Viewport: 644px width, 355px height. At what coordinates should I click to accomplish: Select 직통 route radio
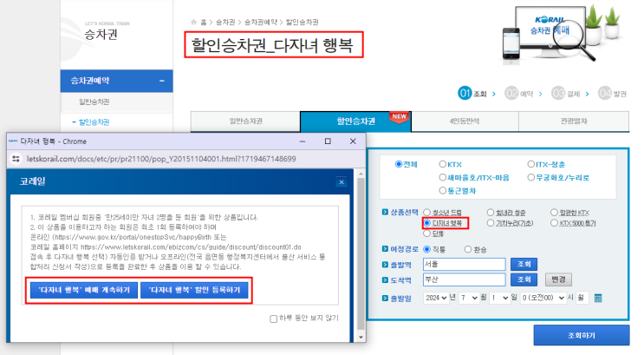coord(427,249)
